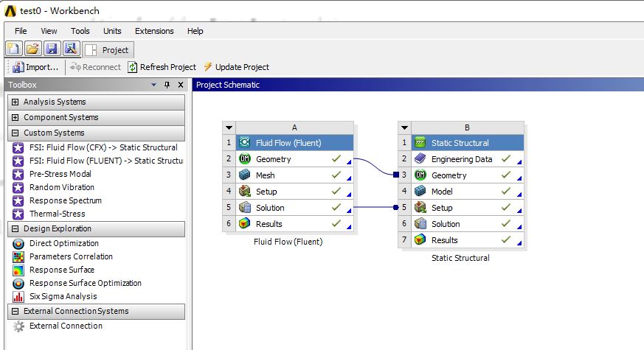Click column A header of first system
Screen dimensions: 644x350
click(x=294, y=127)
